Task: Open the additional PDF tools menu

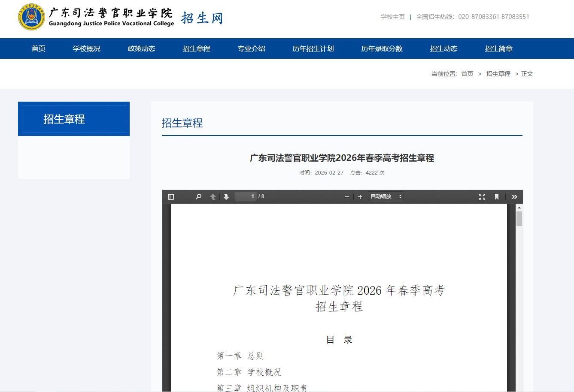Action: [514, 196]
